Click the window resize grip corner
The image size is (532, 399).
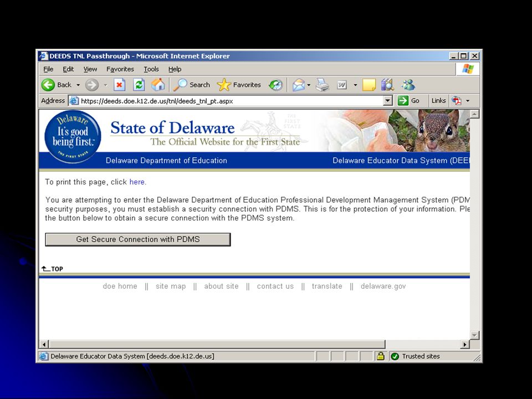[x=477, y=357]
